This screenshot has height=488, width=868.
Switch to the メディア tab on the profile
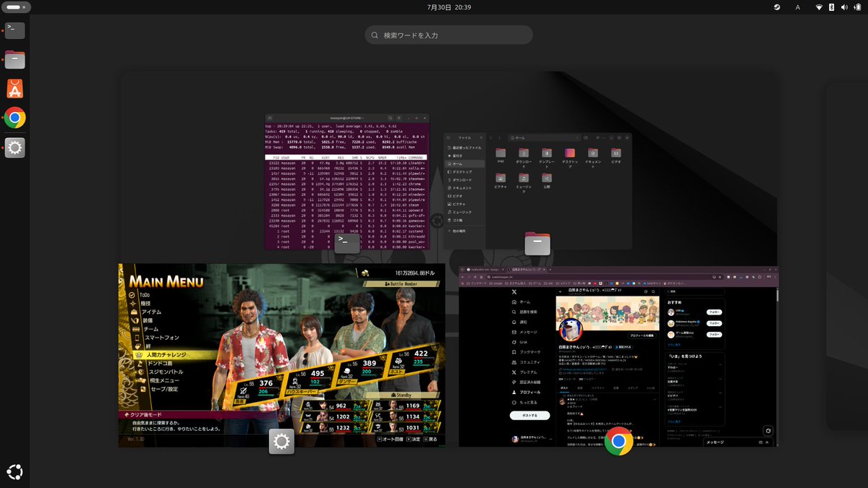(x=634, y=388)
